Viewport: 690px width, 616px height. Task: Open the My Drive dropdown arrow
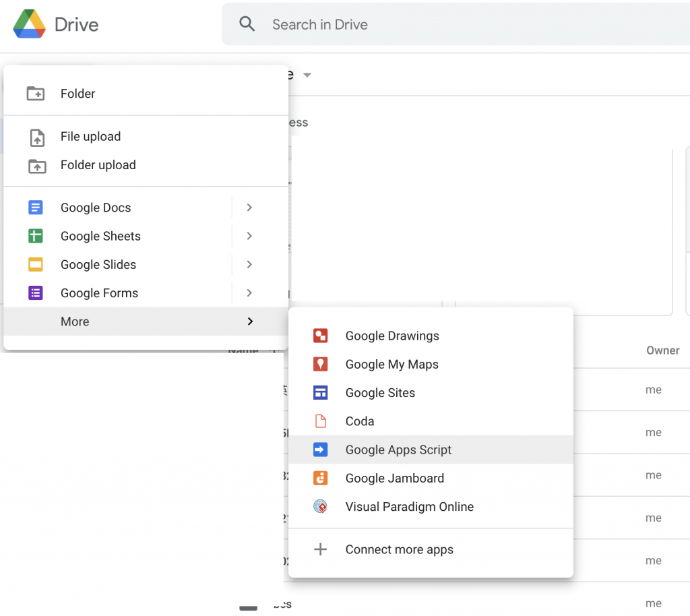click(x=307, y=75)
